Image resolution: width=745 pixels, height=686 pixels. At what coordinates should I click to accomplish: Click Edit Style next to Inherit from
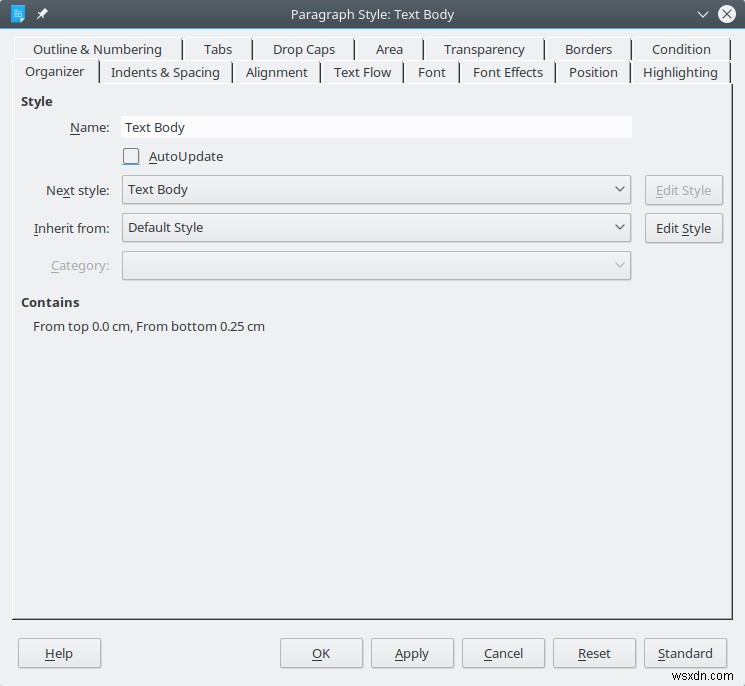[x=684, y=229]
